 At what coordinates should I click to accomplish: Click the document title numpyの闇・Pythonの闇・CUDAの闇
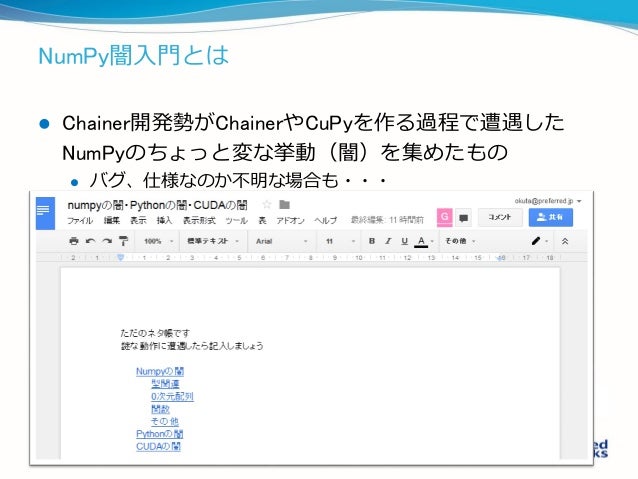[157, 205]
